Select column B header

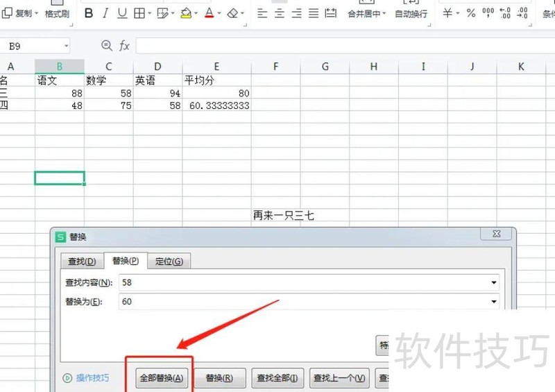[60, 67]
